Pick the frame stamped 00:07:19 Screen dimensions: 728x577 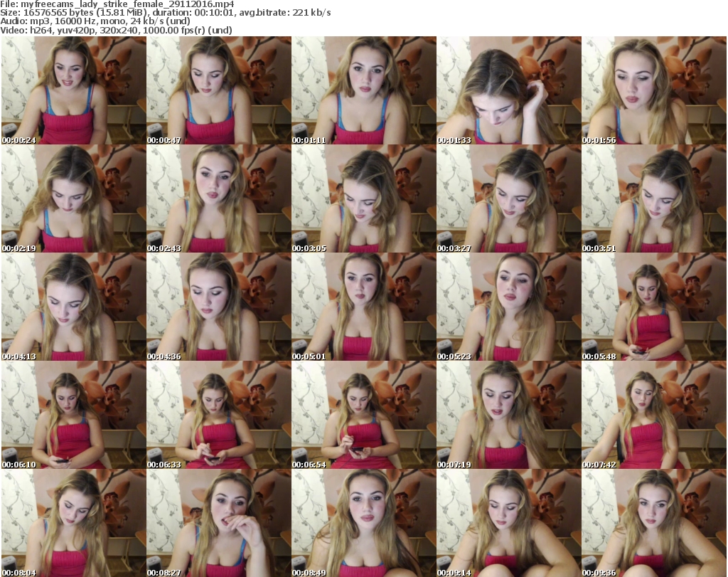509,415
